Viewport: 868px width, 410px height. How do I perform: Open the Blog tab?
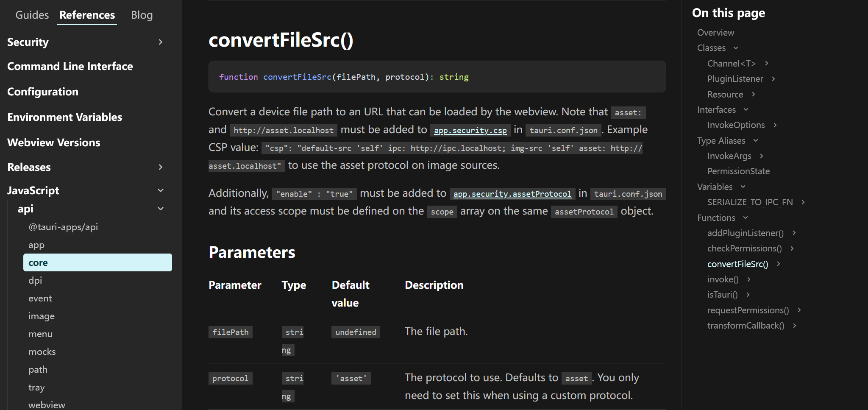[x=142, y=15]
